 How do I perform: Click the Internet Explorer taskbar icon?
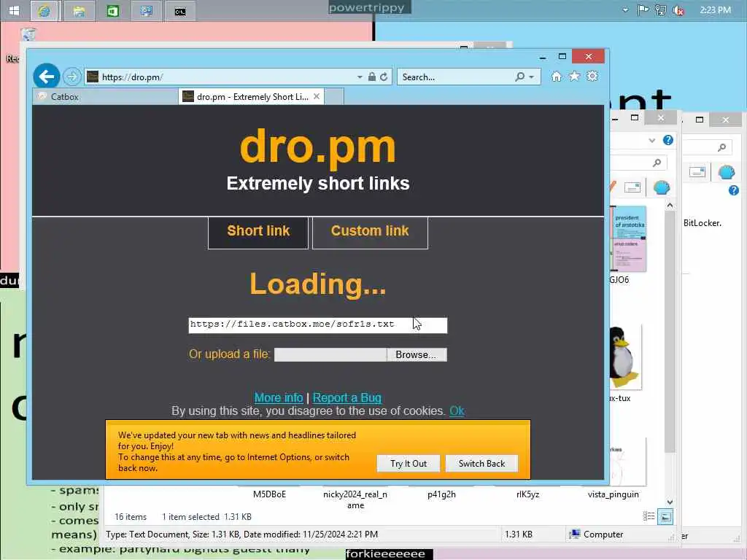click(44, 11)
